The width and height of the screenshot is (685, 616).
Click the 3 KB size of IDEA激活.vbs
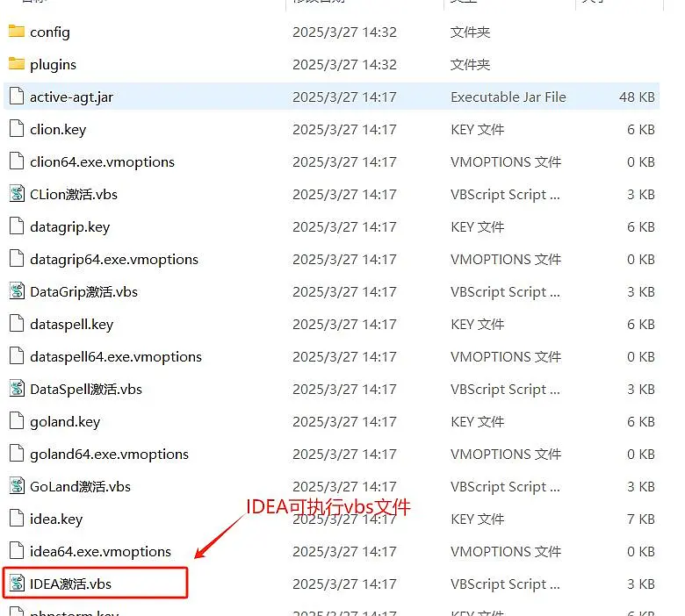[x=641, y=584]
